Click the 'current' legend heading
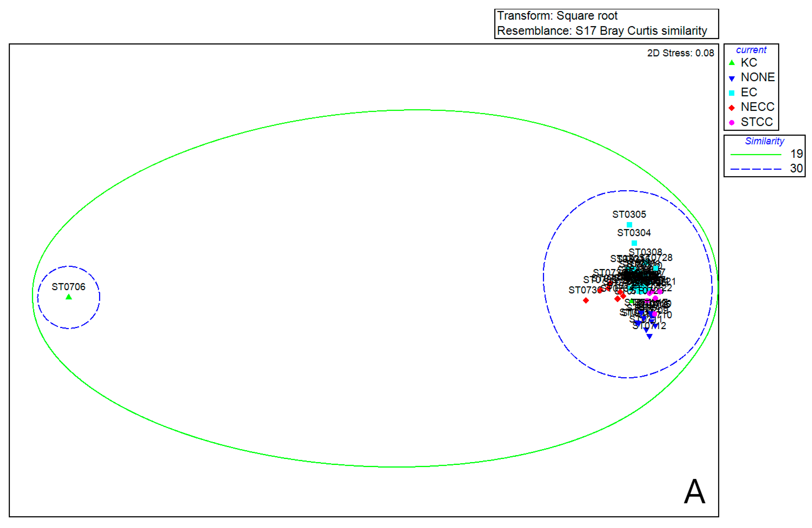This screenshot has width=812, height=528. 751,50
